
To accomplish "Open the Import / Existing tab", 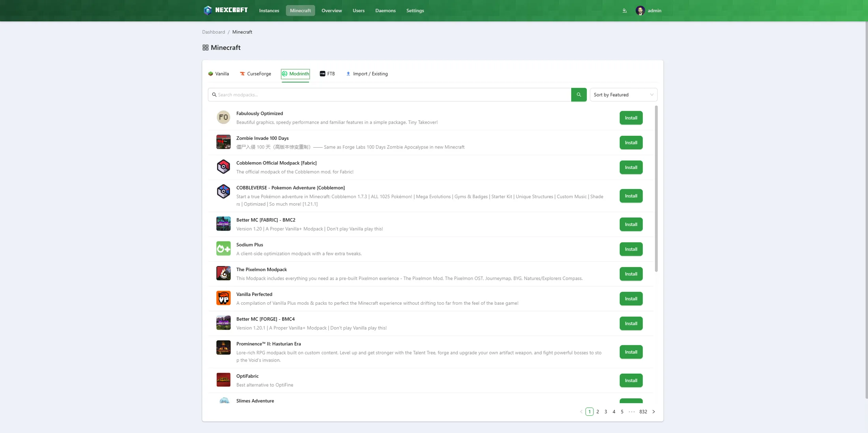I will coord(367,74).
